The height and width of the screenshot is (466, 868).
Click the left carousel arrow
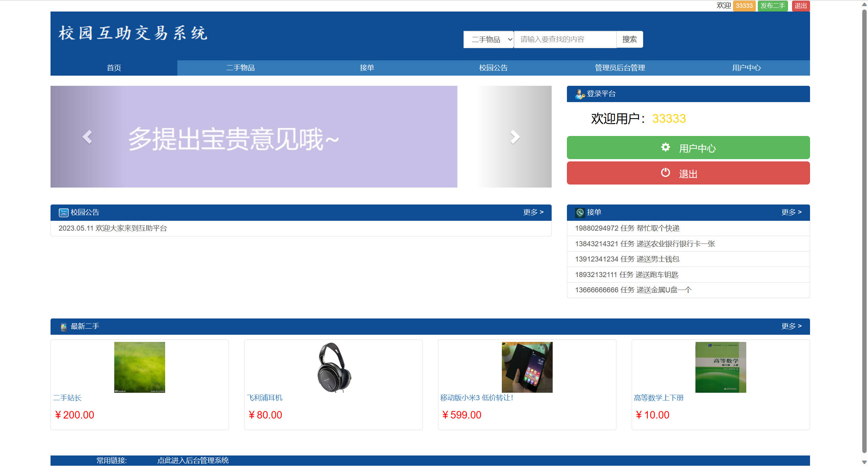[x=87, y=137]
